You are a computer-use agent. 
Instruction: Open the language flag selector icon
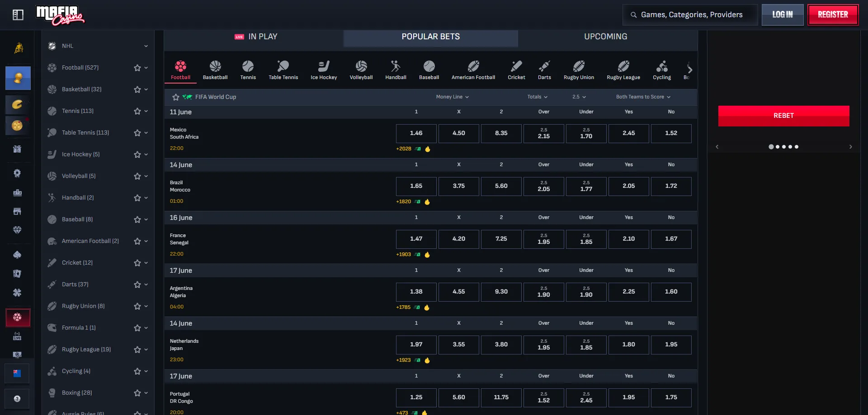point(17,373)
